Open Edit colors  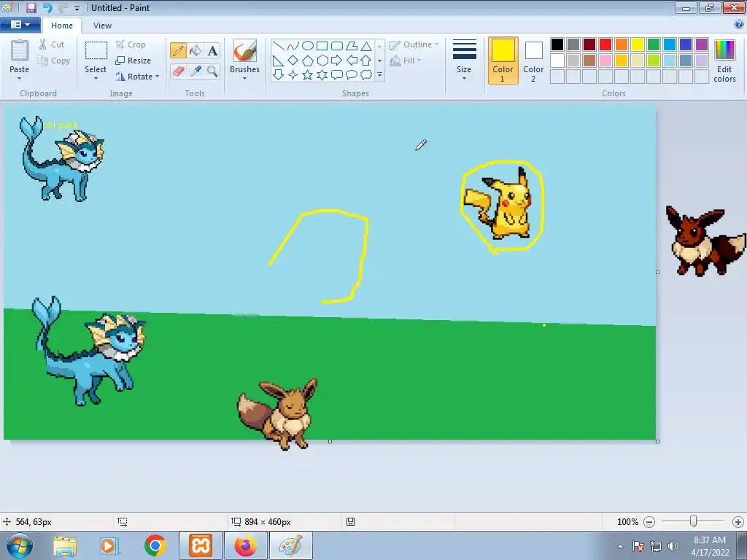point(724,61)
